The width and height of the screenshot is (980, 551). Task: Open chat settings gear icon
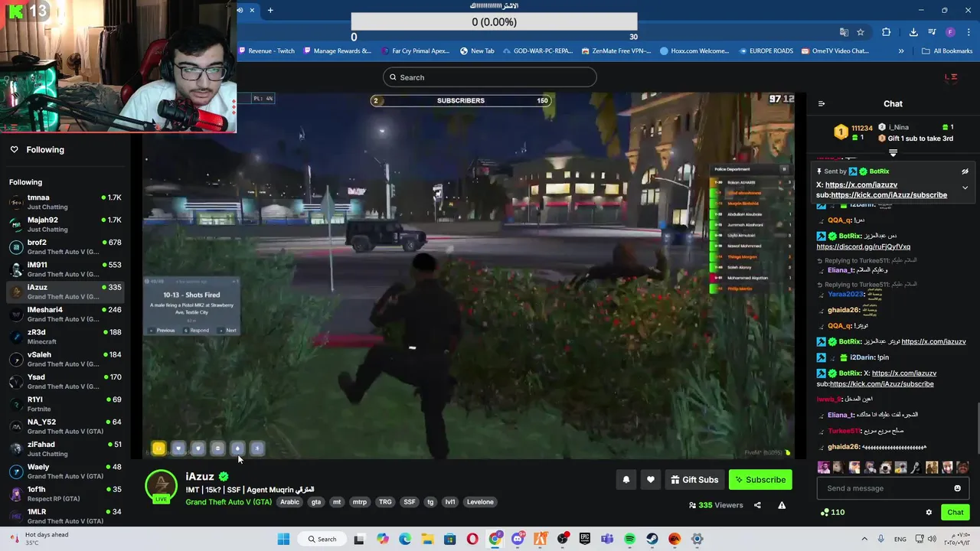click(929, 512)
